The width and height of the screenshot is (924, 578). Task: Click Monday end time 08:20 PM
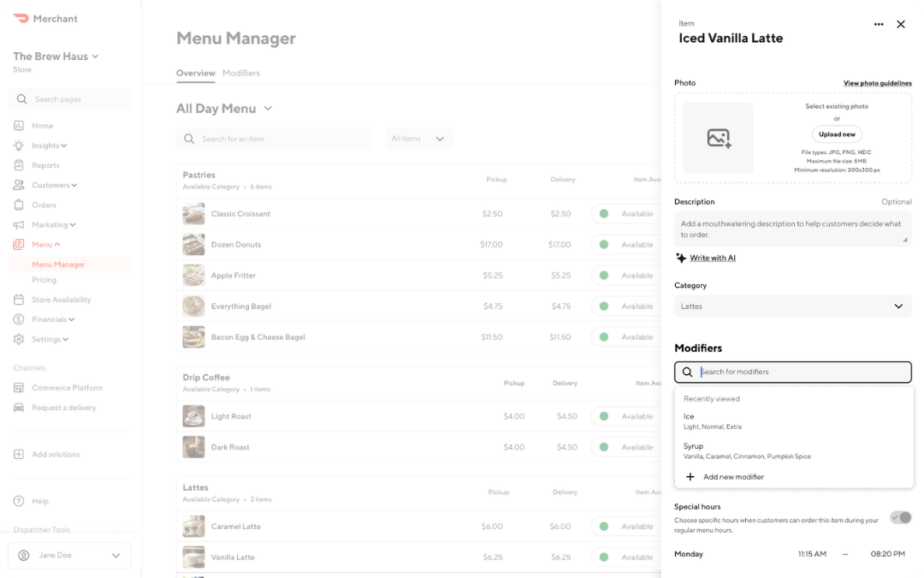tap(887, 554)
